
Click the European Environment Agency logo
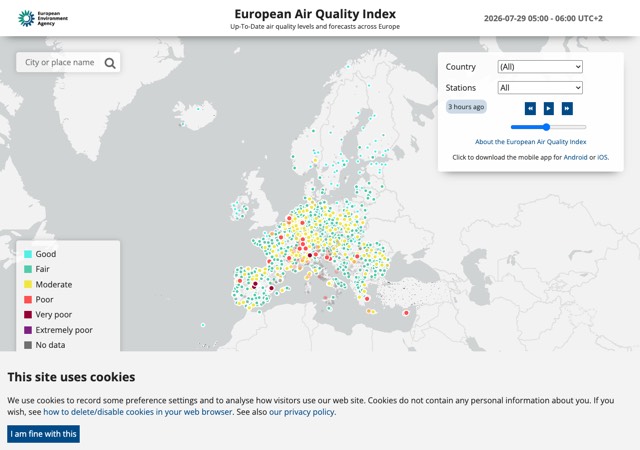[43, 18]
